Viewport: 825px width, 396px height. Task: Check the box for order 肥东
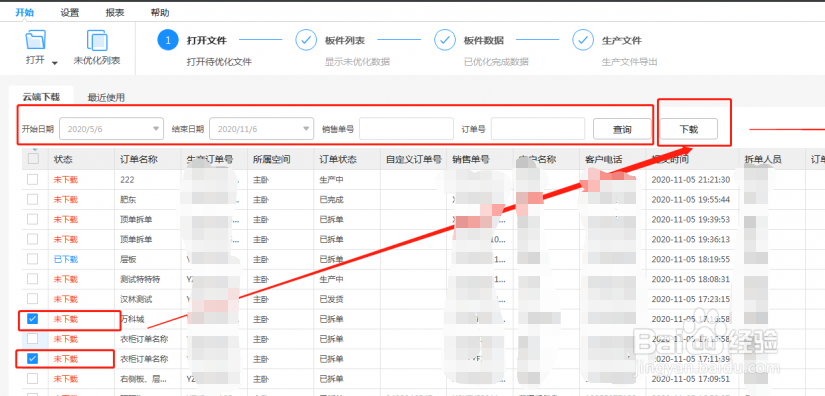pyautogui.click(x=33, y=199)
